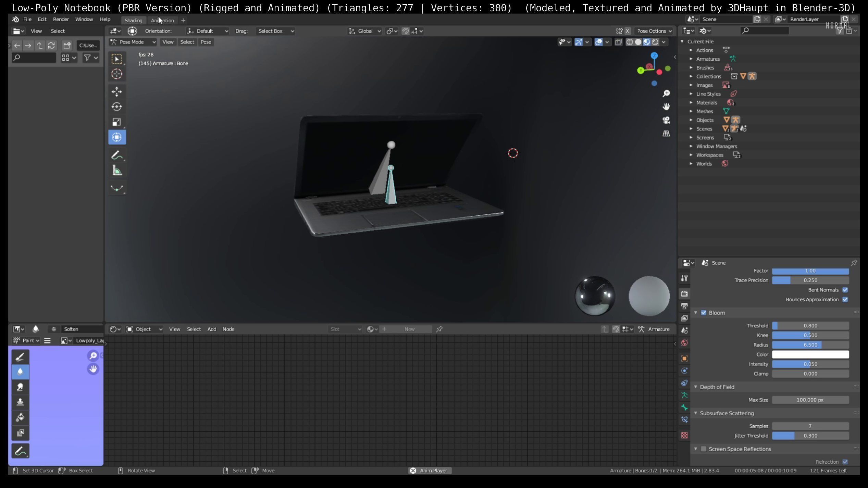Viewport: 868px width, 488px height.
Task: Click the Bloom Color white swatch
Action: pos(810,354)
